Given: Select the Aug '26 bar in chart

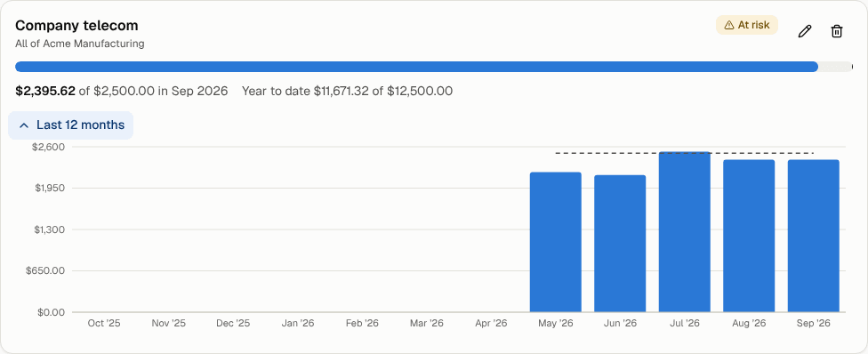Looking at the screenshot, I should pyautogui.click(x=749, y=236).
